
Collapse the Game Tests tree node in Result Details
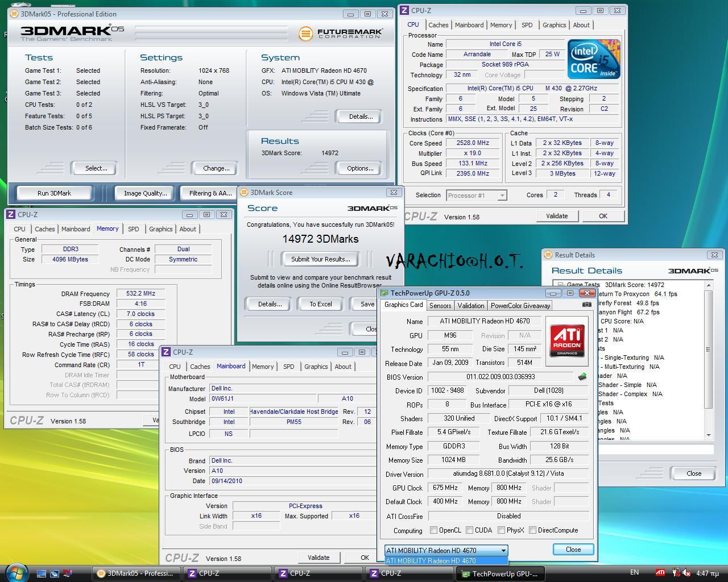coord(560,285)
